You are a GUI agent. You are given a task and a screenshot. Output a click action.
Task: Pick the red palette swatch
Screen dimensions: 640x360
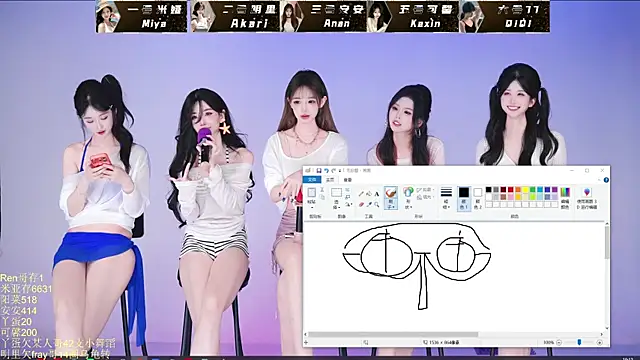(x=511, y=189)
